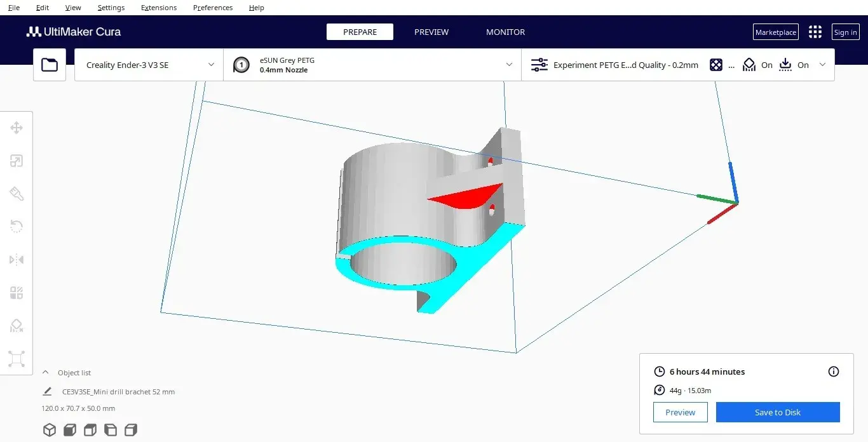Click the 44g · 15.03m material usage

[x=690, y=391]
